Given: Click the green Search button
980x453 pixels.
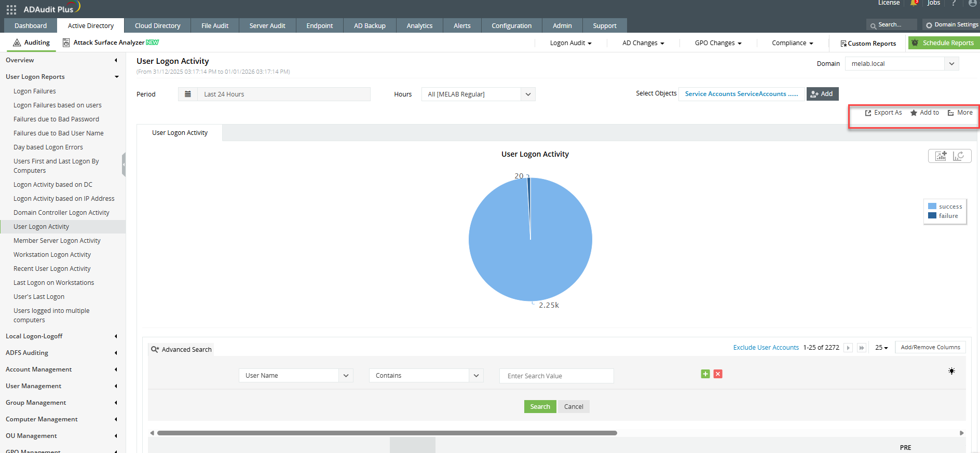Looking at the screenshot, I should [x=540, y=407].
